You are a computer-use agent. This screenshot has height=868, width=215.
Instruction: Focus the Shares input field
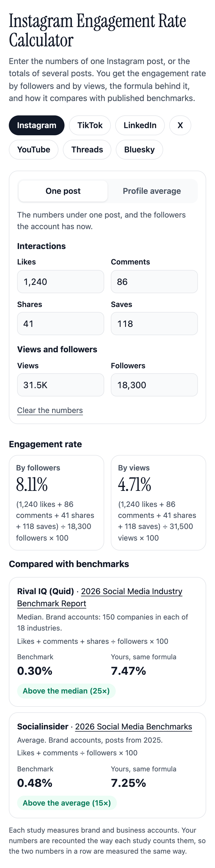pyautogui.click(x=61, y=324)
